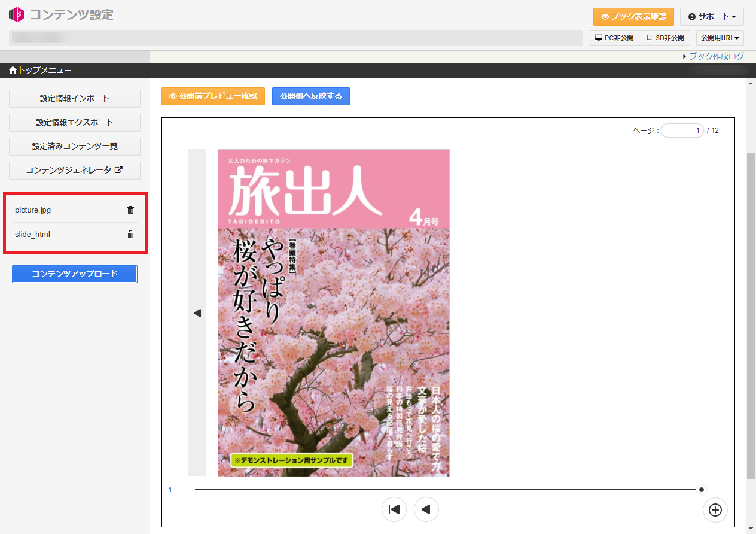This screenshot has width=756, height=534.
Task: Delete slide_html using its trash icon
Action: click(130, 235)
